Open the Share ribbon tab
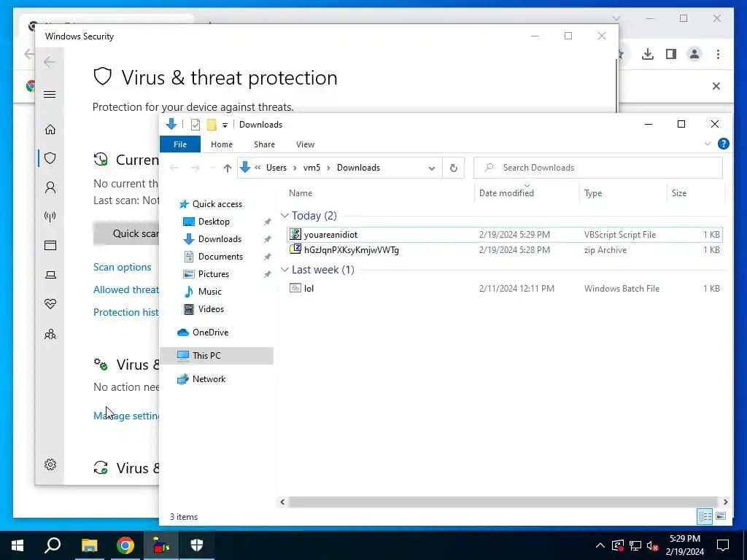This screenshot has height=560, width=747. pyautogui.click(x=264, y=144)
